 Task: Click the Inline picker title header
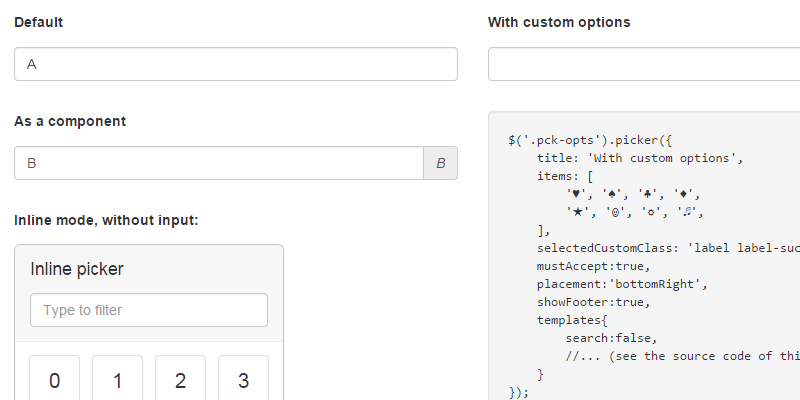click(78, 269)
